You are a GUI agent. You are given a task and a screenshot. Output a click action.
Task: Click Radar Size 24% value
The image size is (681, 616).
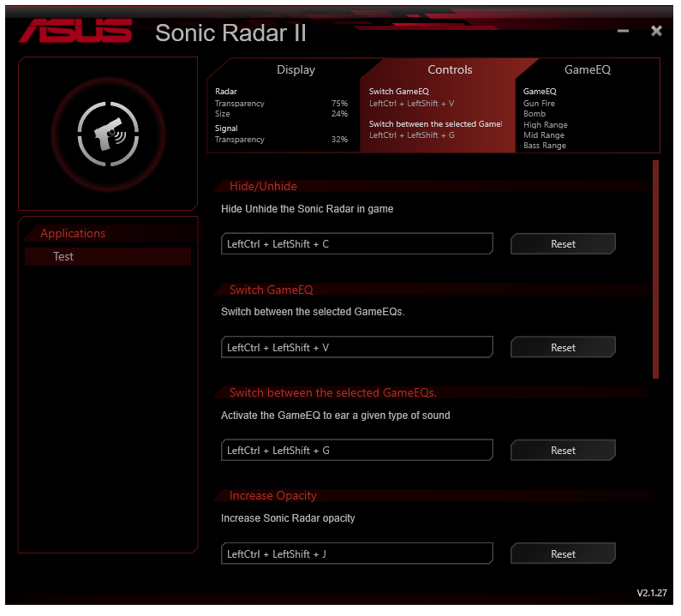click(339, 114)
